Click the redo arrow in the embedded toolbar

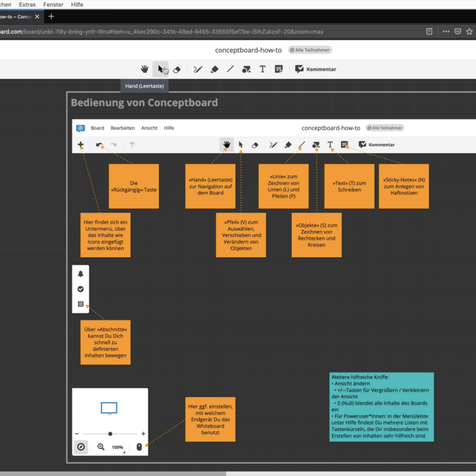coord(114,145)
